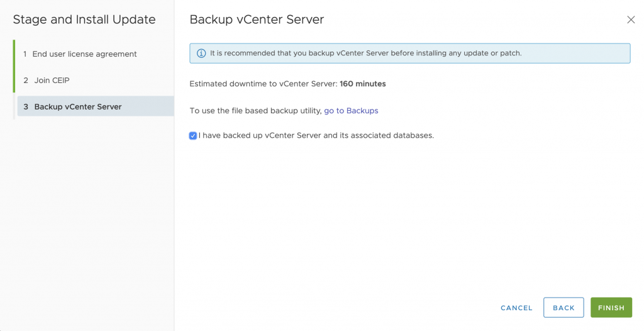Close the Backup vCenter Server dialog
This screenshot has width=644, height=331.
[x=631, y=20]
